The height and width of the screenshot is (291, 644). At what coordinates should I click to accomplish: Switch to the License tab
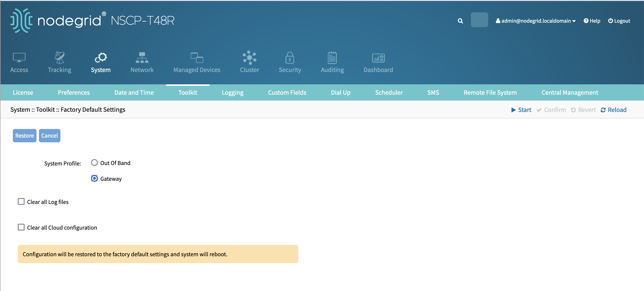coord(23,92)
